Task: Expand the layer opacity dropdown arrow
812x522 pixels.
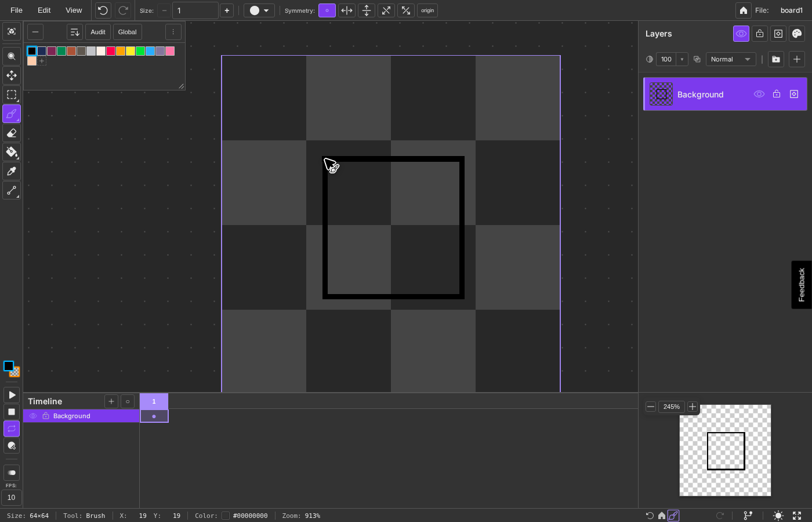Action: [682, 59]
